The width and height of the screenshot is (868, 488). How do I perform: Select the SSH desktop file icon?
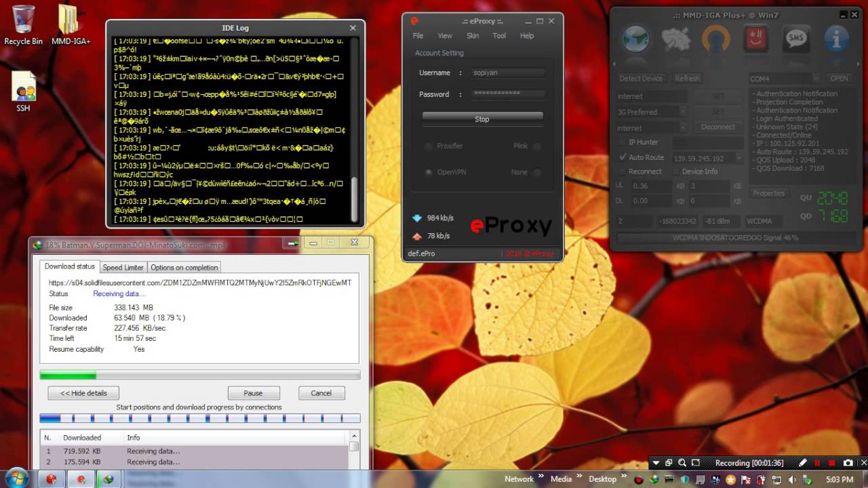(23, 91)
